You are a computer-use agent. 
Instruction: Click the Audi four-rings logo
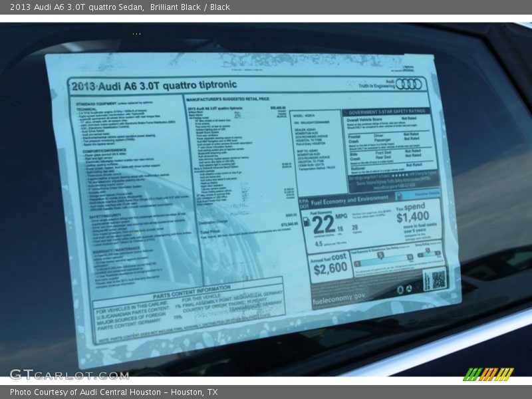(x=408, y=84)
